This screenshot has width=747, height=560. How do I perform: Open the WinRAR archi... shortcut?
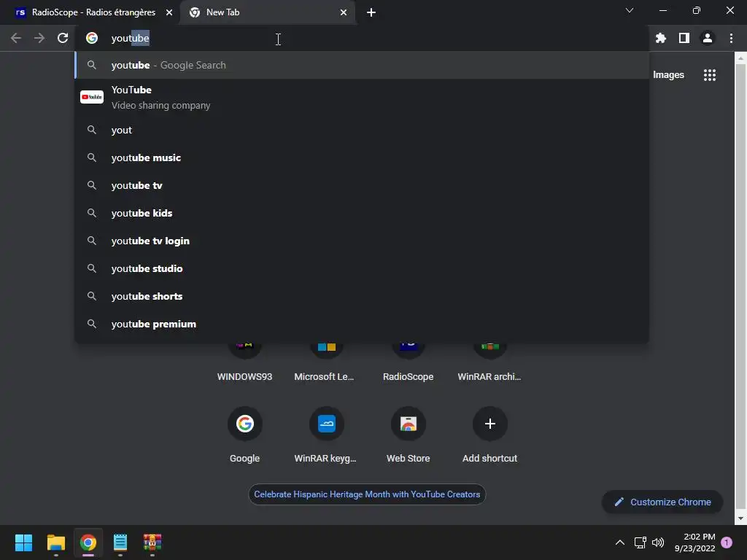click(489, 363)
